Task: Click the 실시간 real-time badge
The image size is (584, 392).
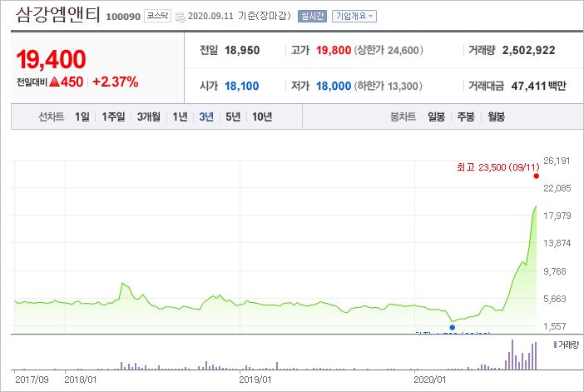Action: coord(312,16)
